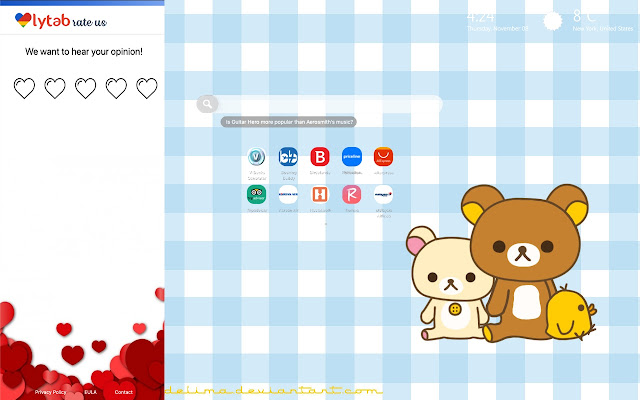
Task: Open the Korean Air shortcut
Action: point(288,194)
